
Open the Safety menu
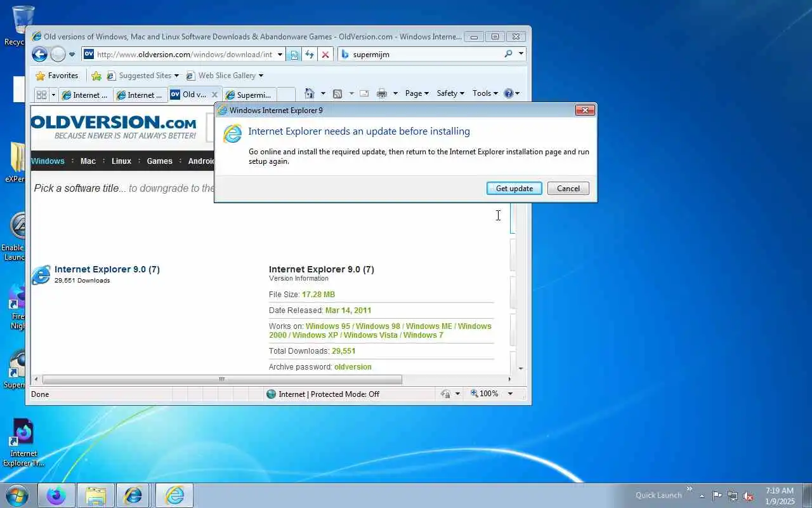click(x=450, y=93)
